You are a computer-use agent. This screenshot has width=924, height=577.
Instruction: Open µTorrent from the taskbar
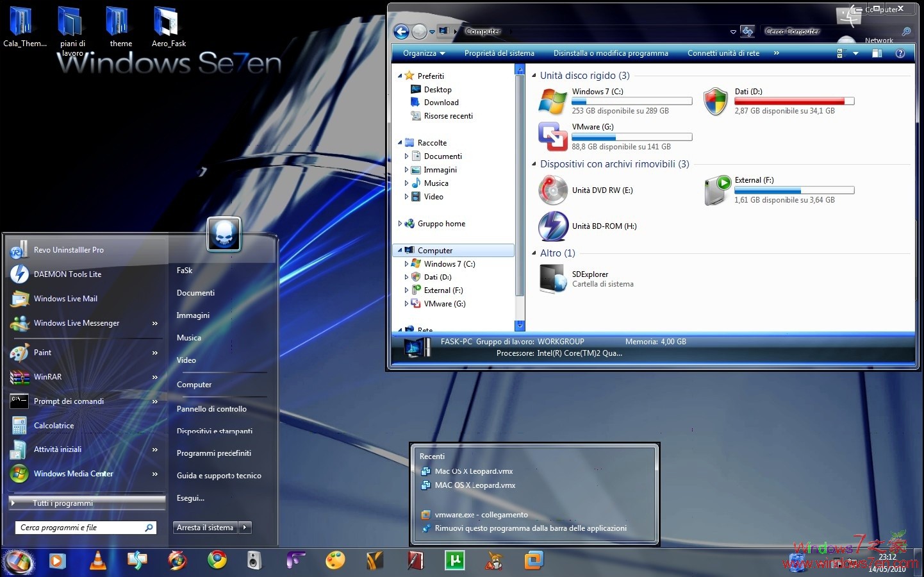[x=455, y=560]
